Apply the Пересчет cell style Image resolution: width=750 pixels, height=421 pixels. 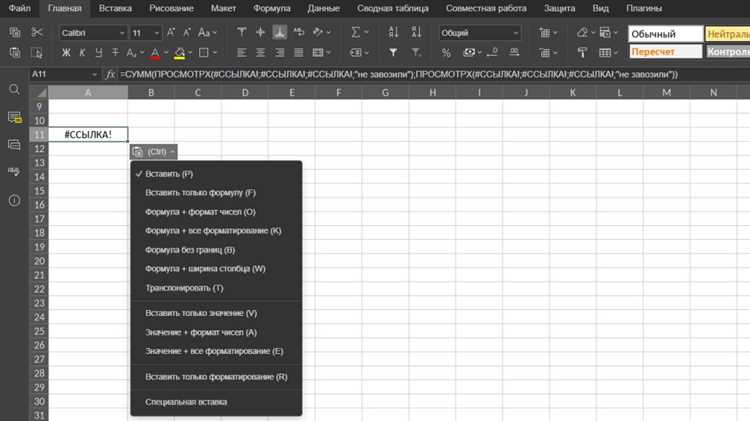tap(665, 52)
